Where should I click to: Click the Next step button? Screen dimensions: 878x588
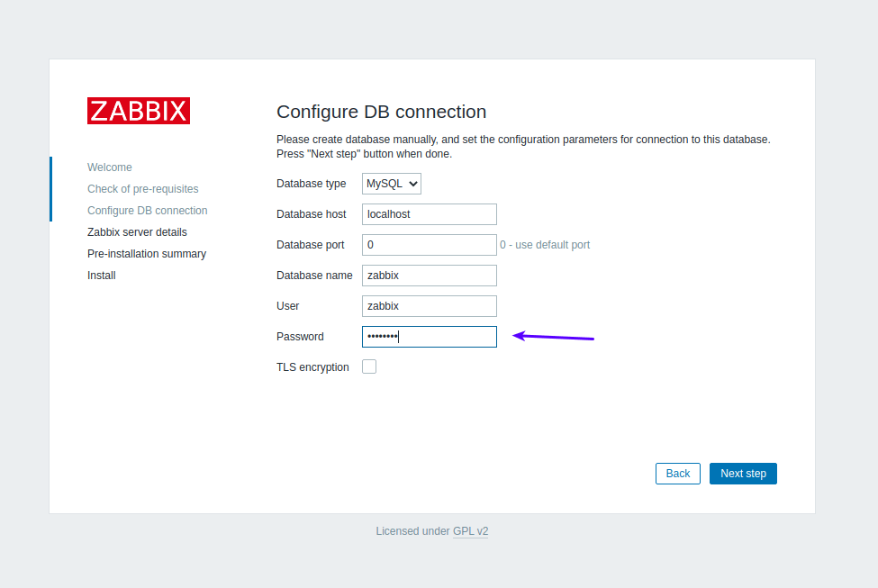tap(743, 474)
